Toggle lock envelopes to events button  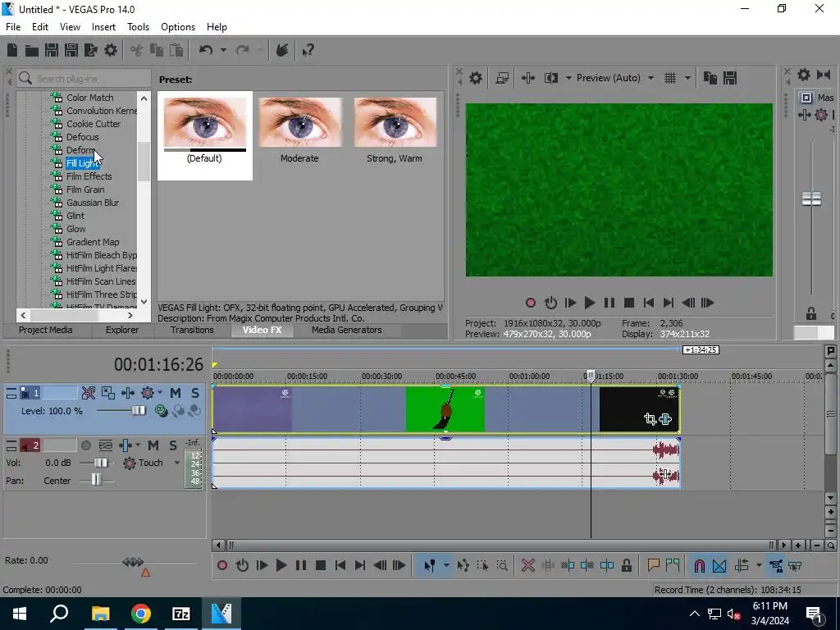tap(776, 565)
